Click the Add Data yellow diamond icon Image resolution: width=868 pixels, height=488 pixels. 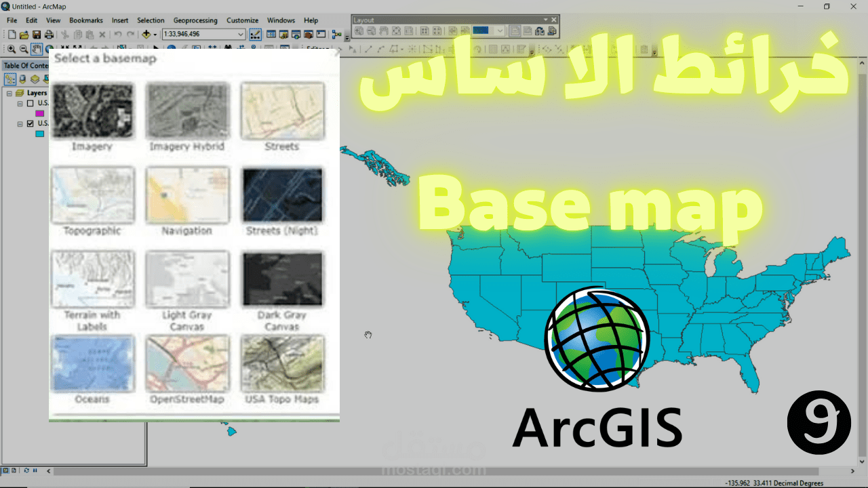pyautogui.click(x=146, y=35)
